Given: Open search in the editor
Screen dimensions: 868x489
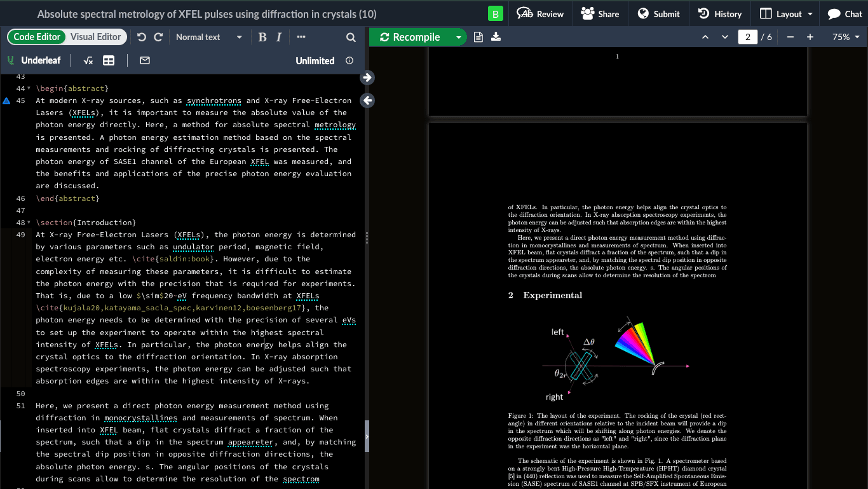Looking at the screenshot, I should (x=351, y=37).
